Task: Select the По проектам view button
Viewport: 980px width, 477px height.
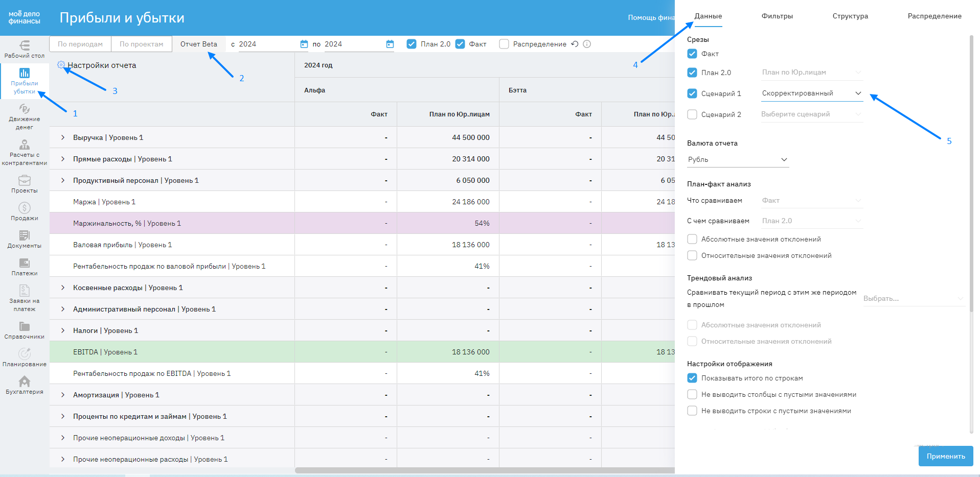Action: [x=142, y=44]
